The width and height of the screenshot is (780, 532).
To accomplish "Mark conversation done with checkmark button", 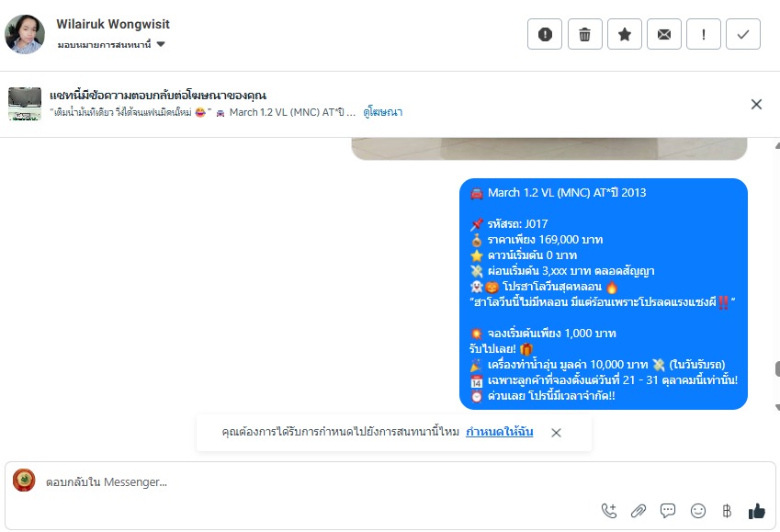I will pos(743,34).
